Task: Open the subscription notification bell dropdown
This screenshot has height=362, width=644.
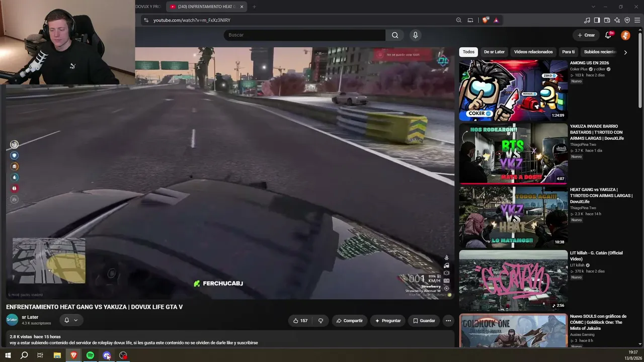Action: (x=71, y=320)
